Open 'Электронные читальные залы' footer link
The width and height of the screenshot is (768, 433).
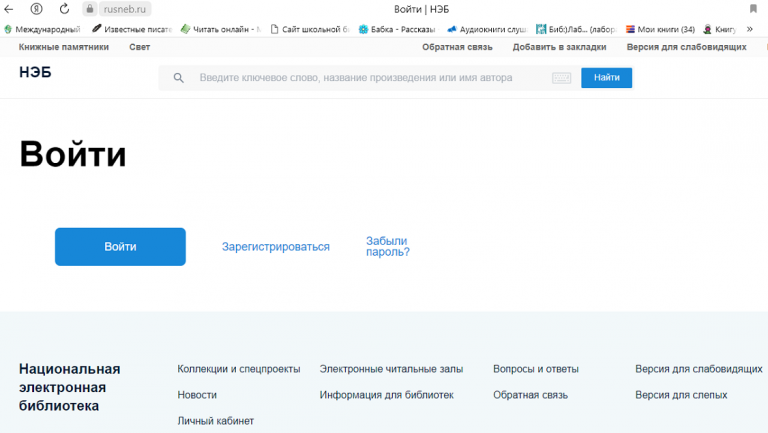[x=390, y=369]
